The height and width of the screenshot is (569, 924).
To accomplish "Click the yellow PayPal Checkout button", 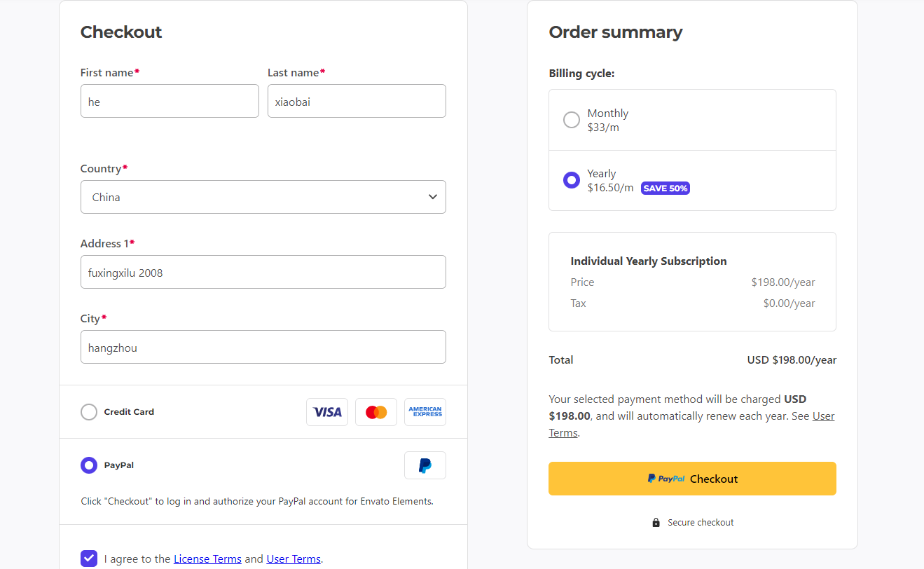I will (x=692, y=479).
